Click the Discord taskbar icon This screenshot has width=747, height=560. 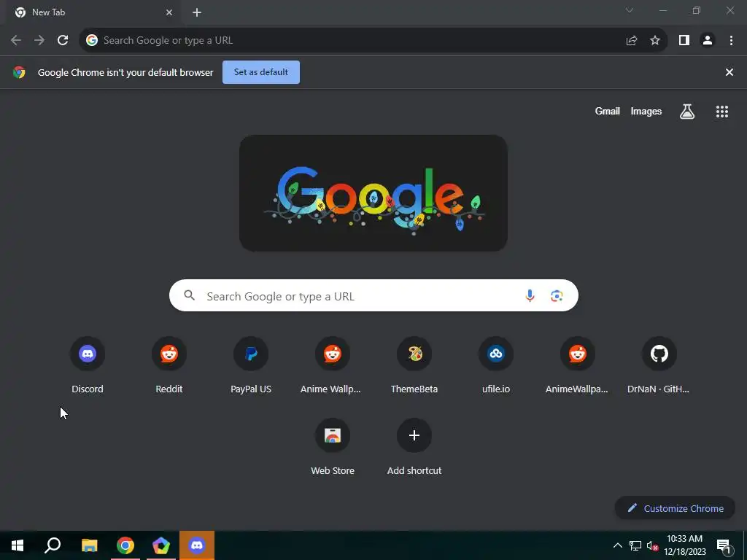(197, 545)
